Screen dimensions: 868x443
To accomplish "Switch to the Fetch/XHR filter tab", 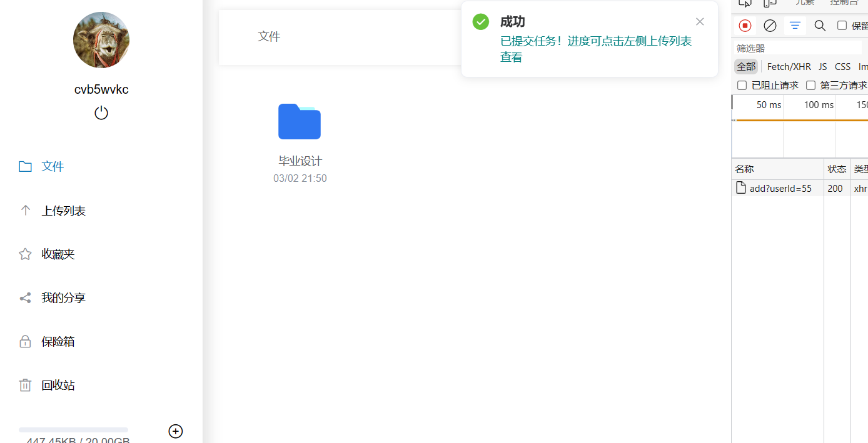I will click(x=789, y=66).
